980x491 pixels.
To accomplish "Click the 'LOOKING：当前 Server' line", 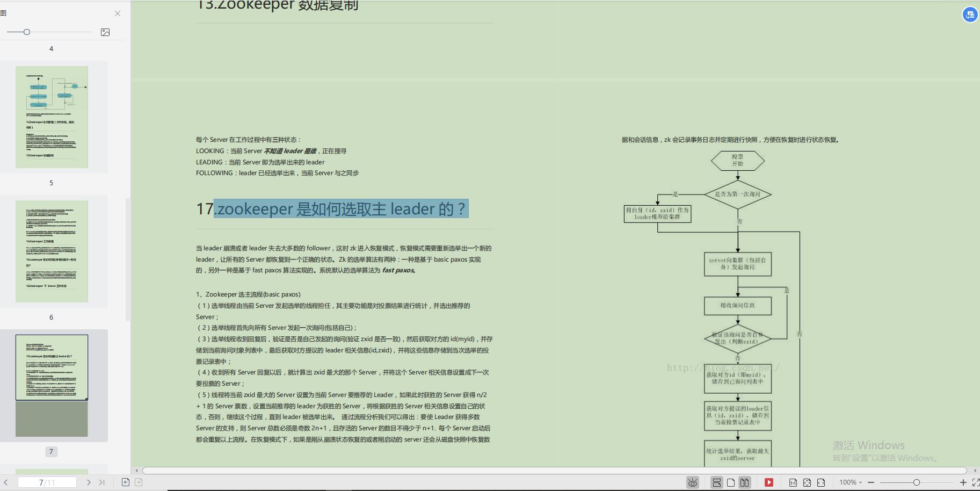I will coord(271,151).
